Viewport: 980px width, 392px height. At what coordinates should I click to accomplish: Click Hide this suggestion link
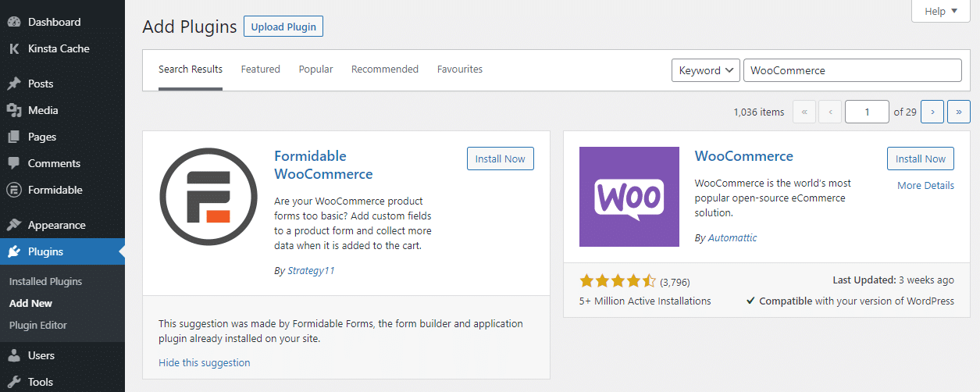(204, 362)
